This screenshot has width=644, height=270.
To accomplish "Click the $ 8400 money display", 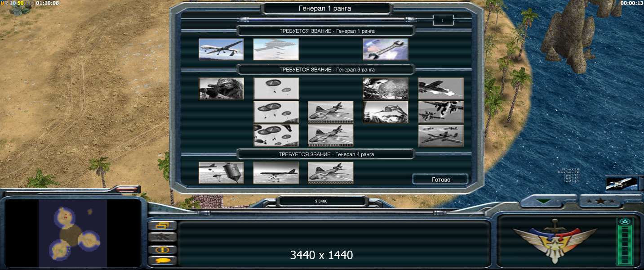I will pyautogui.click(x=321, y=201).
